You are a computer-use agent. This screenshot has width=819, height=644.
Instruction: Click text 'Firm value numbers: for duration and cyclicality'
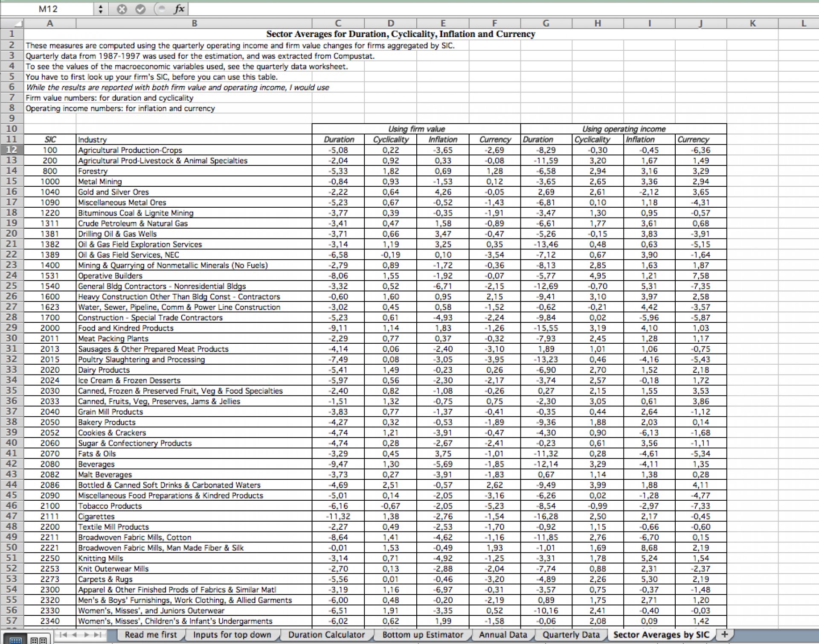coord(110,98)
